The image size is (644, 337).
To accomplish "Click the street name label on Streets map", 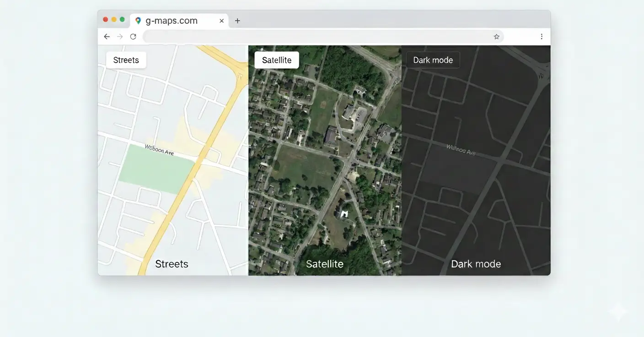I will [x=159, y=150].
